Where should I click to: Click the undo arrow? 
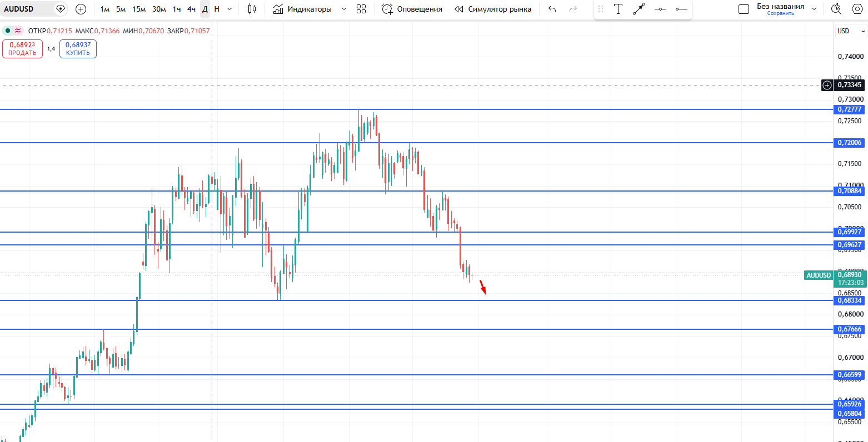coord(552,9)
